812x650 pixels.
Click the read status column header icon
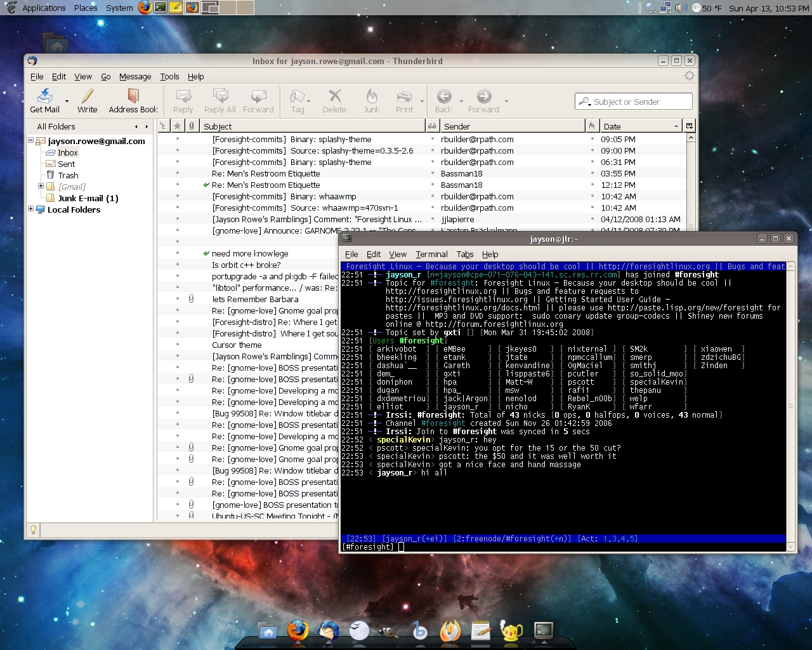point(432,126)
